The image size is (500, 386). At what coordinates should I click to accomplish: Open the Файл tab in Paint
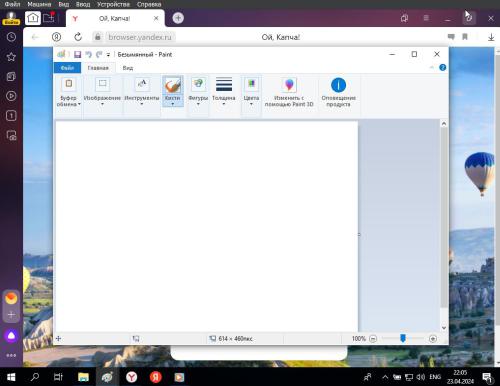click(67, 68)
